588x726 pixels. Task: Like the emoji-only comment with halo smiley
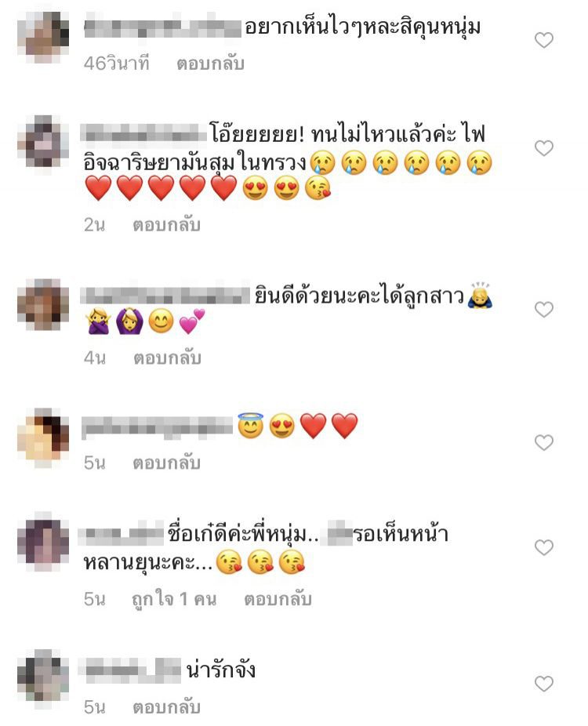point(544,443)
